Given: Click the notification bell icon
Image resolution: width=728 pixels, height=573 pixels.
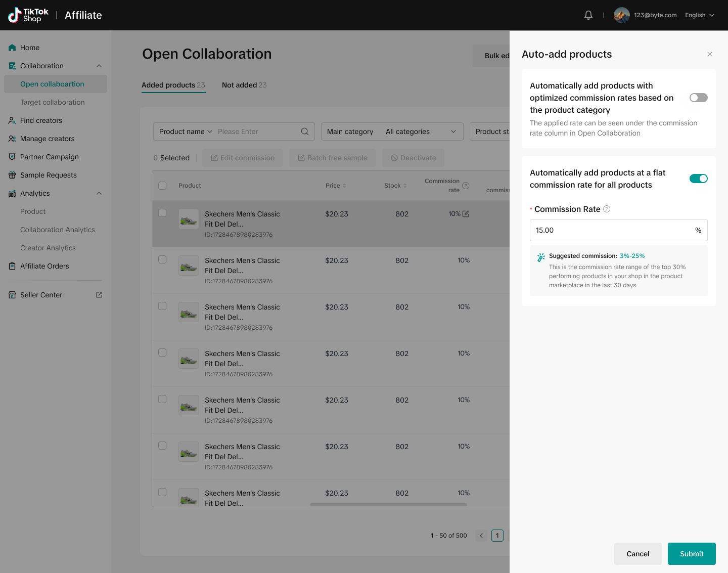Looking at the screenshot, I should 588,15.
